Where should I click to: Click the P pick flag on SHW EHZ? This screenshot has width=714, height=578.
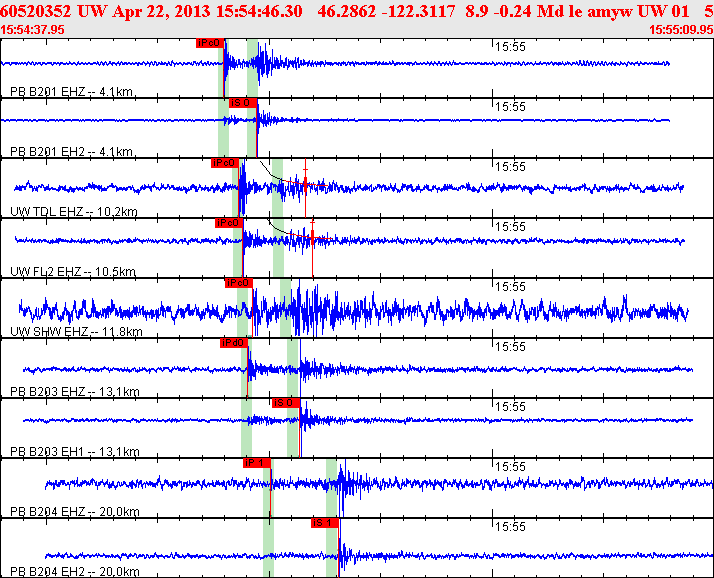pyautogui.click(x=237, y=283)
